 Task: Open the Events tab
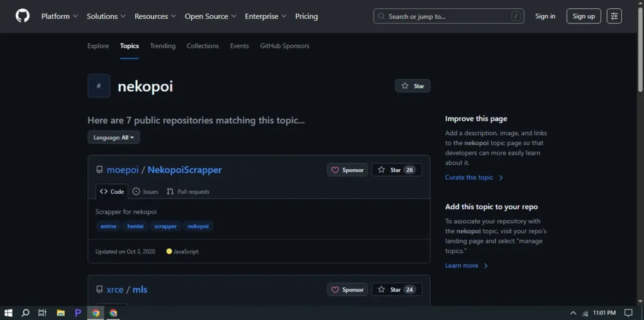(240, 46)
